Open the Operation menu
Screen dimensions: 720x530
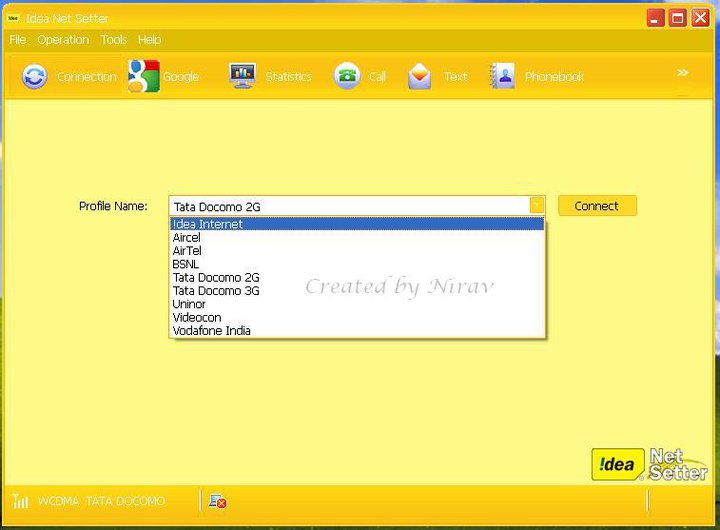click(63, 40)
